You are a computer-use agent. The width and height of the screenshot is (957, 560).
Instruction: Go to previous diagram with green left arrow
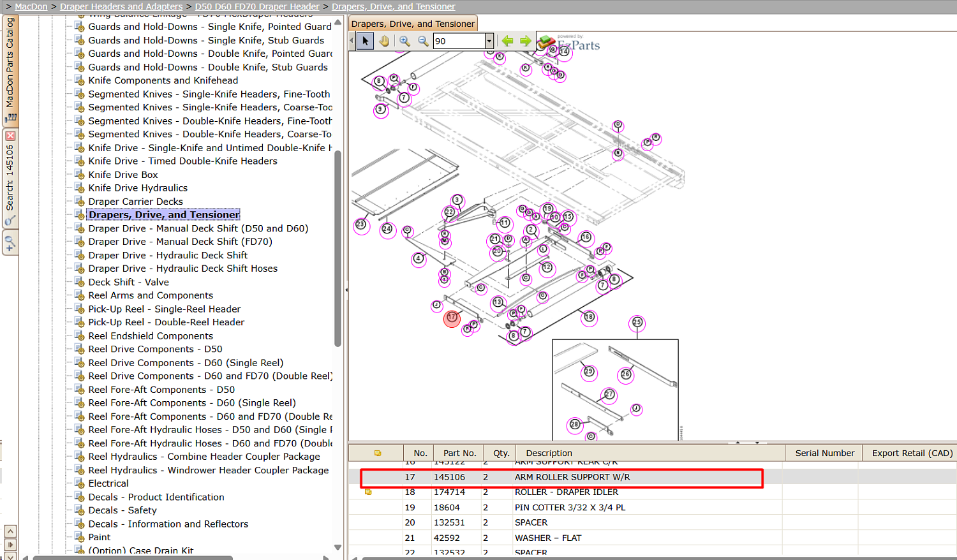point(507,41)
